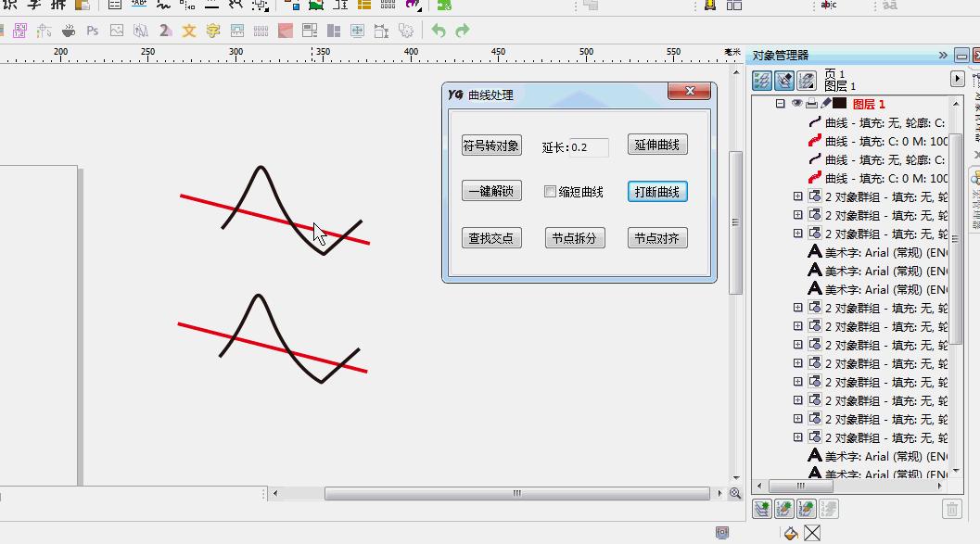Expand the first 2 对象群组 group
Image resolution: width=980 pixels, height=544 pixels.
click(x=797, y=196)
